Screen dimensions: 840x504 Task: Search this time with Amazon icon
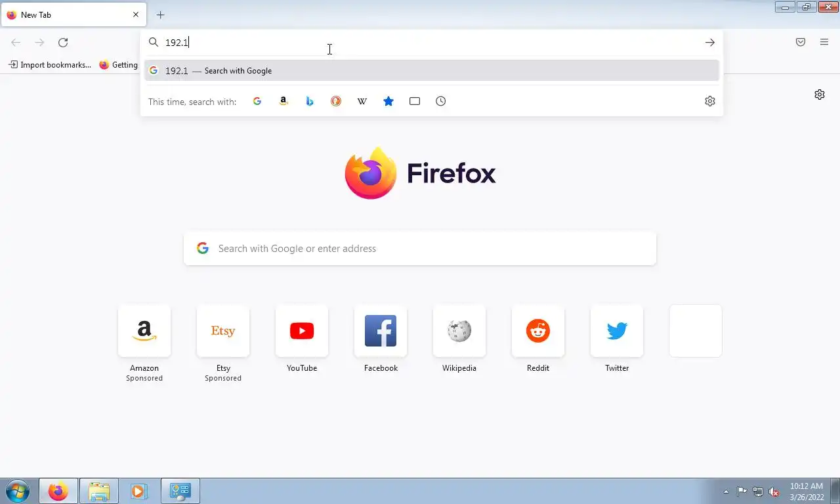click(283, 101)
